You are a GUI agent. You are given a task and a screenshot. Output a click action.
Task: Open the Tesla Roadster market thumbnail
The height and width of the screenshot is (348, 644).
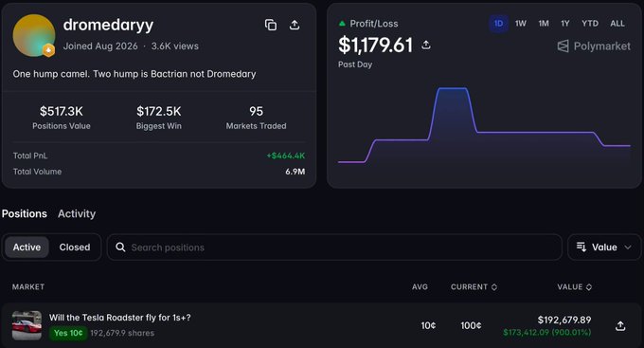pos(27,325)
